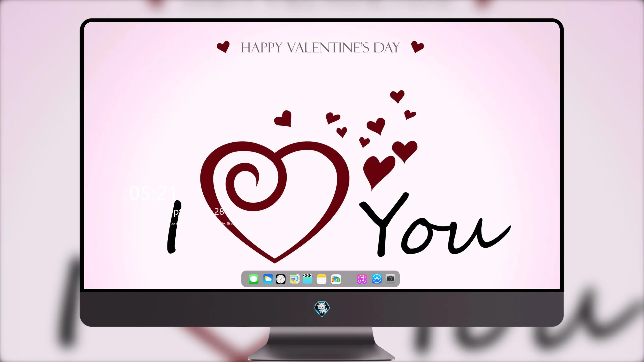The image size is (644, 362).
Task: Launch the Weather app from the dock
Action: tap(268, 279)
